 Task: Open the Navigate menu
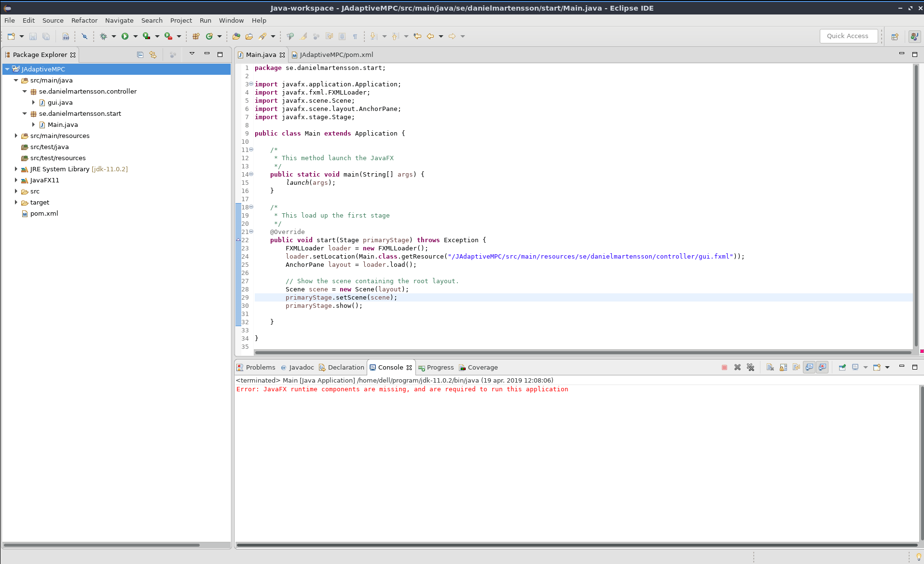(119, 20)
